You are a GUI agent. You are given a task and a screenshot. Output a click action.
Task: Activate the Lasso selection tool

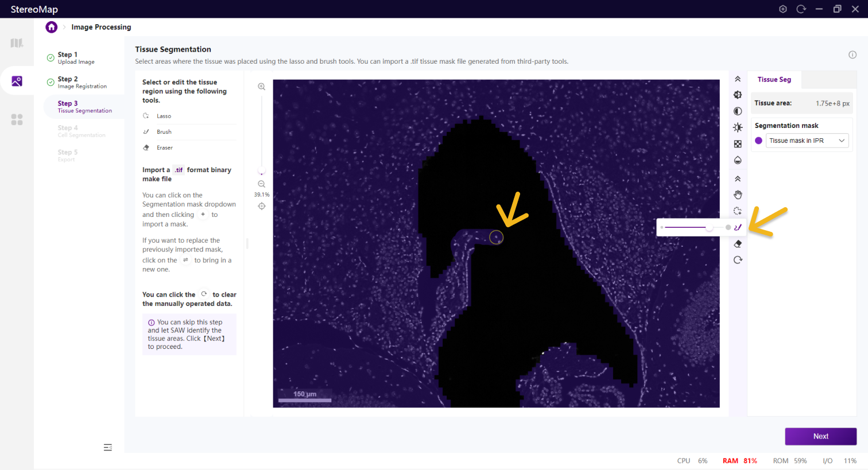tap(738, 211)
